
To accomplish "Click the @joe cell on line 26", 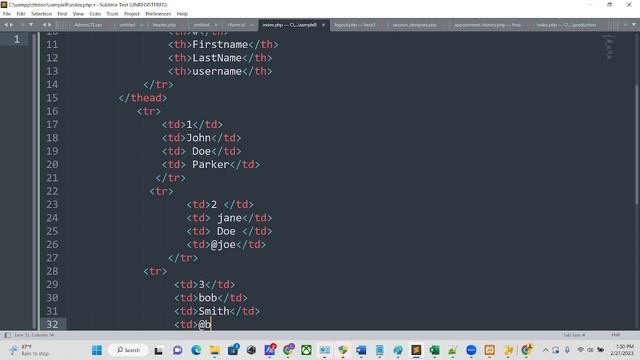I will pos(226,244).
